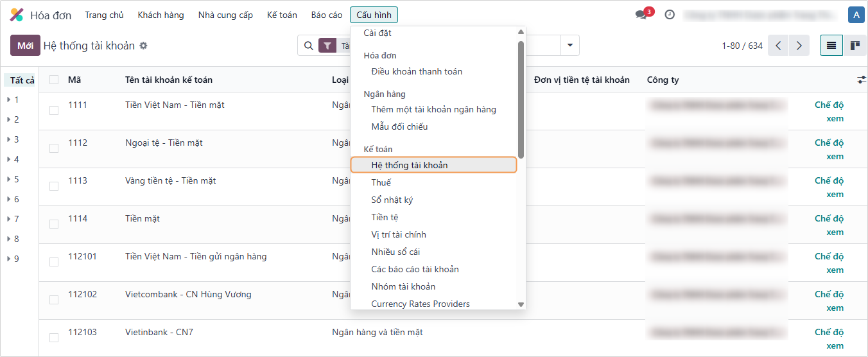Open the gear settings next to Hệ thống tài khoản
Viewport: 868px width, 357px height.
144,46
